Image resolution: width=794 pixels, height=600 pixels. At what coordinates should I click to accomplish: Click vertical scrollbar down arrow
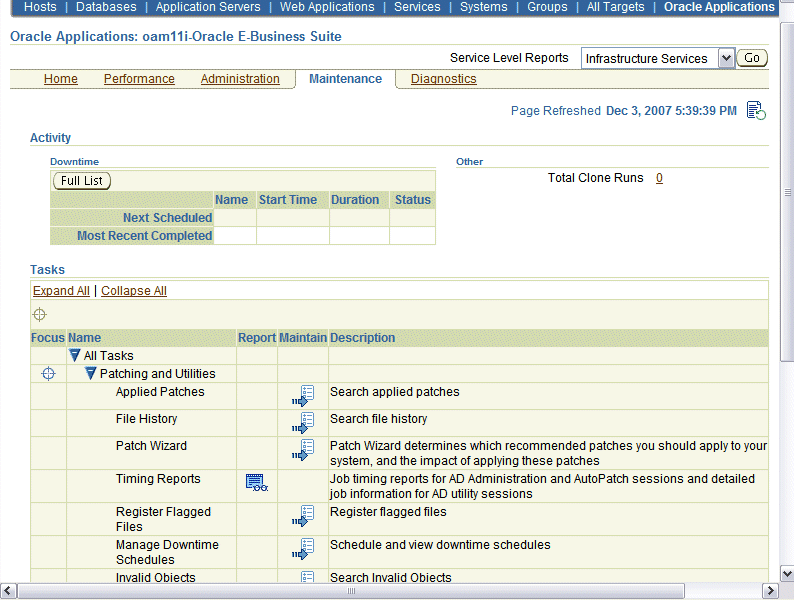point(787,574)
